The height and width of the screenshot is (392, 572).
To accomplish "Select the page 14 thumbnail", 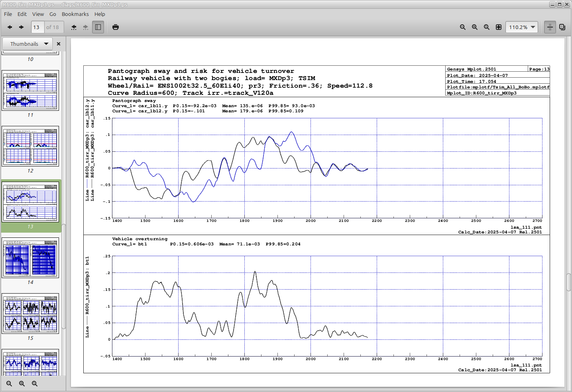I will coord(31,258).
